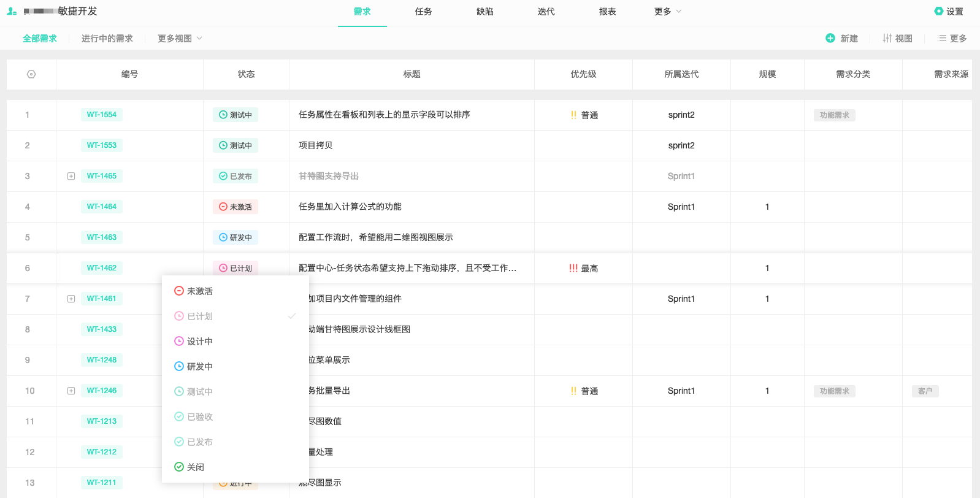Open requirement WT-1463
This screenshot has width=980, height=498.
[102, 237]
